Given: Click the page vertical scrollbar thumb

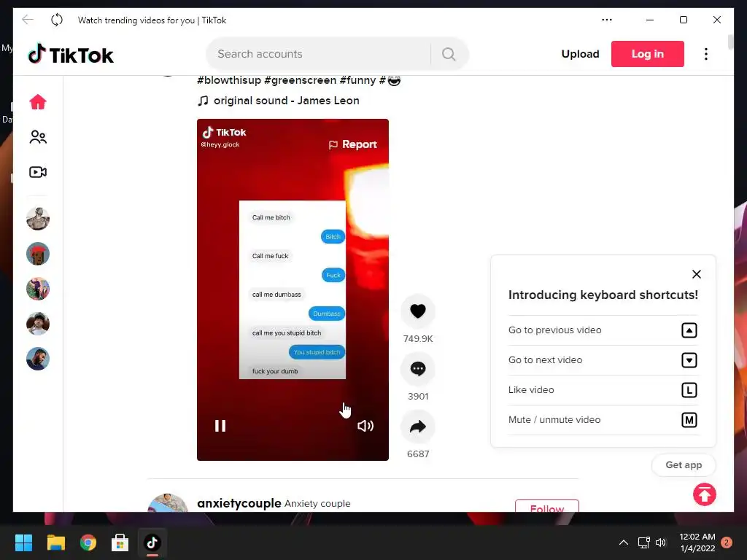Looking at the screenshot, I should 730,42.
